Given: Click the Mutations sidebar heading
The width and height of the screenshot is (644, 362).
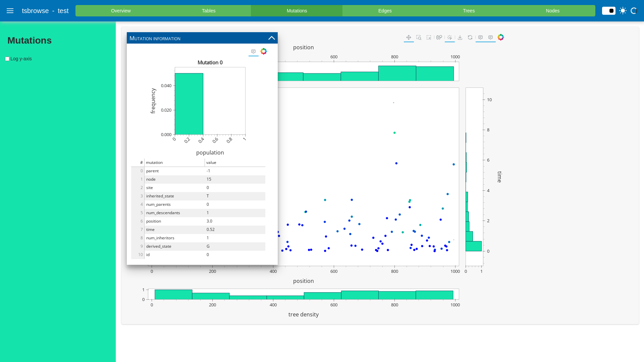Looking at the screenshot, I should click(30, 41).
